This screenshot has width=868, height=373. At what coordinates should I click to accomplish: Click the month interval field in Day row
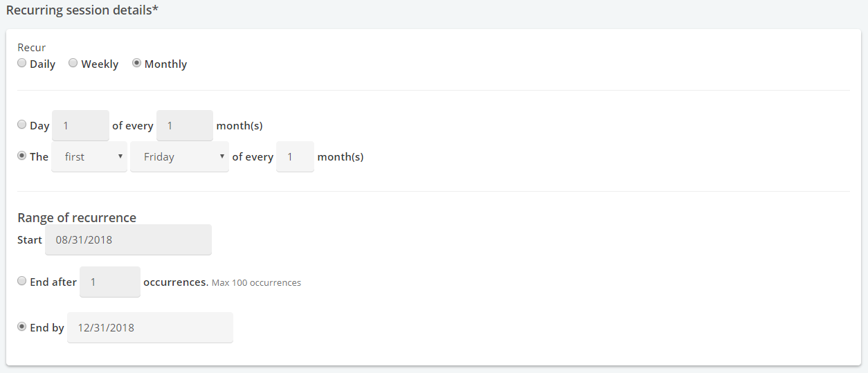[x=185, y=126]
